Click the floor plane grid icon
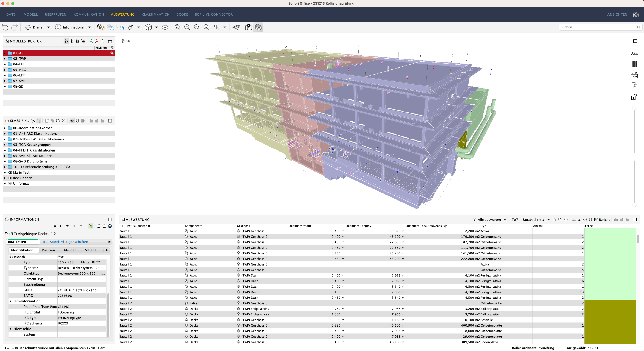The width and height of the screenshot is (644, 351). pos(236,27)
